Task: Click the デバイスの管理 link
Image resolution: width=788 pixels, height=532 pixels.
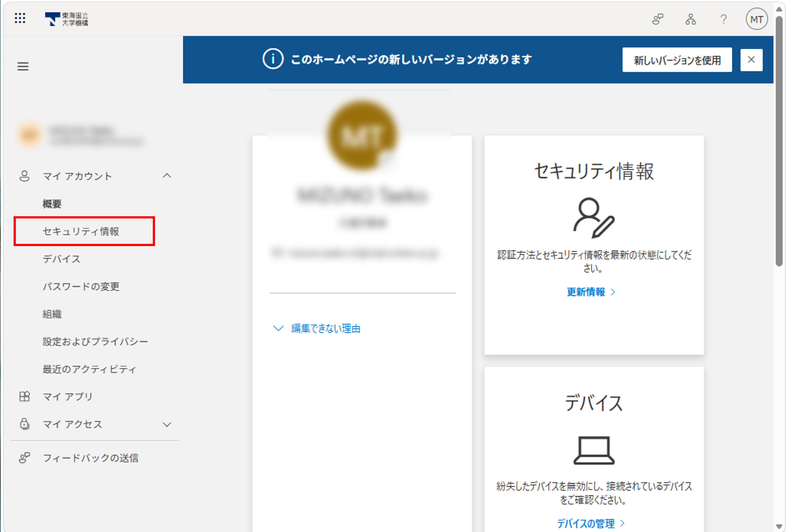Action: [x=591, y=524]
